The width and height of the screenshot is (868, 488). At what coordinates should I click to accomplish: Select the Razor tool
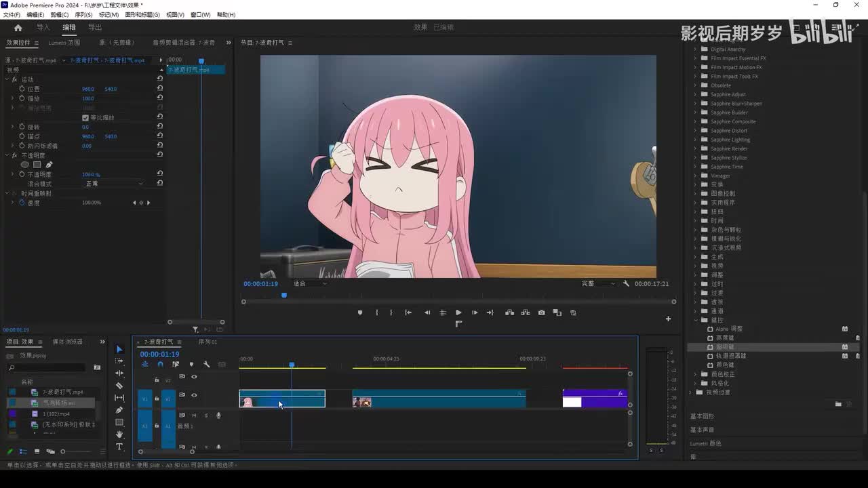119,386
